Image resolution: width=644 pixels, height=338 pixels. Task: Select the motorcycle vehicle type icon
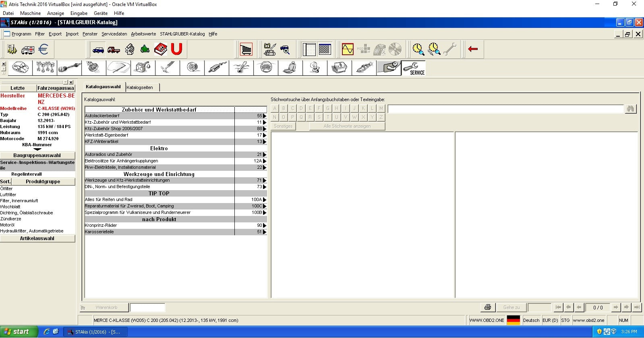pyautogui.click(x=145, y=50)
